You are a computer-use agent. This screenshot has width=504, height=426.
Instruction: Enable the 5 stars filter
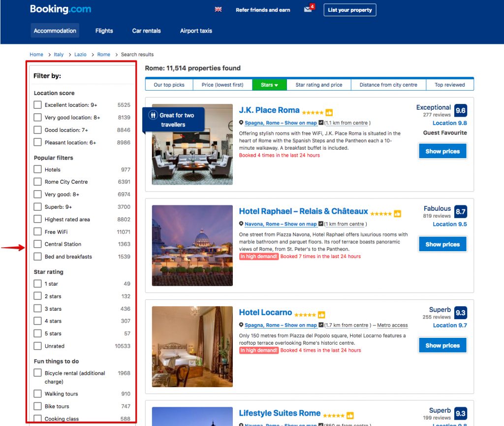pos(37,333)
